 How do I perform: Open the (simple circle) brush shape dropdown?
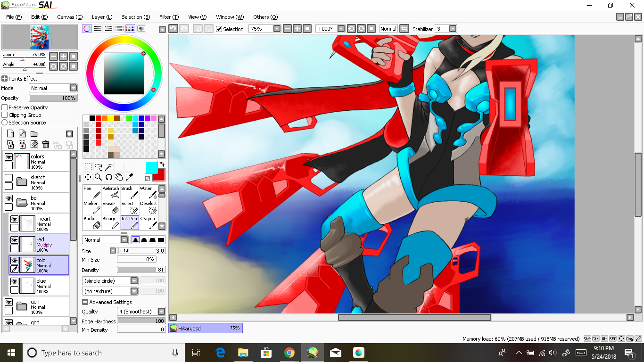pos(134,281)
